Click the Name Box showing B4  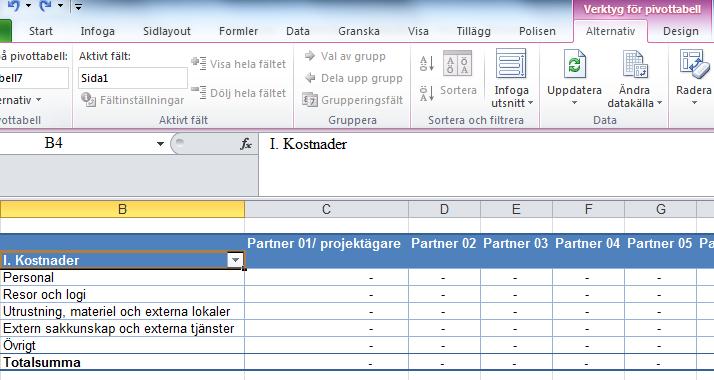[x=77, y=144]
